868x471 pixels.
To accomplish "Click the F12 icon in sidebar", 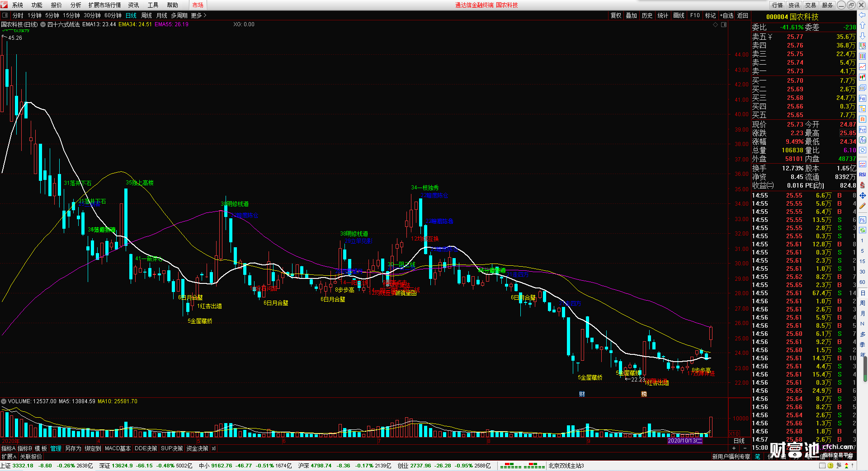I will coord(863,130).
